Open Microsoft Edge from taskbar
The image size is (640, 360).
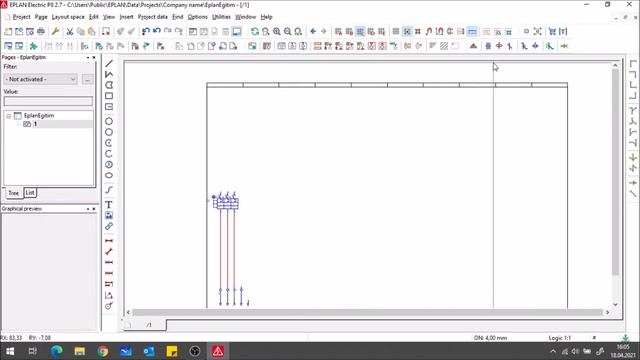click(x=56, y=351)
